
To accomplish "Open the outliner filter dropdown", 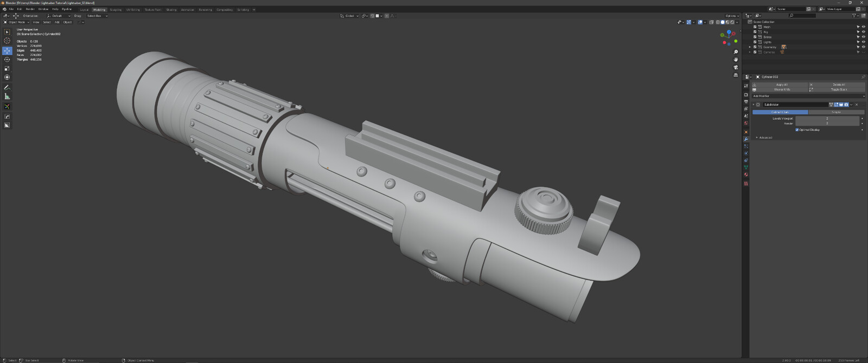I will point(857,16).
